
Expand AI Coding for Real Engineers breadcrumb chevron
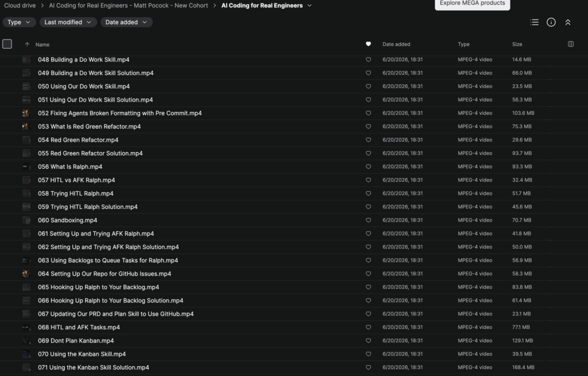(x=310, y=6)
